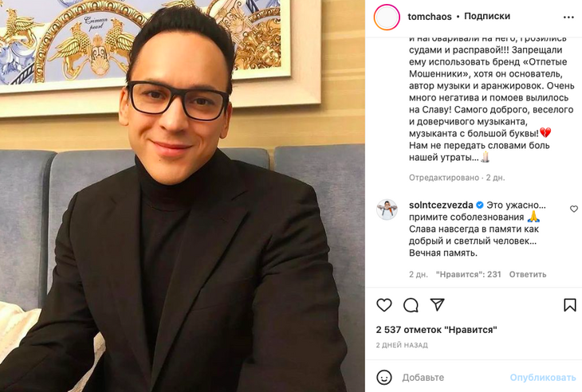This screenshot has height=392, width=582.
Task: Click the Опубликовать post button
Action: 543,378
